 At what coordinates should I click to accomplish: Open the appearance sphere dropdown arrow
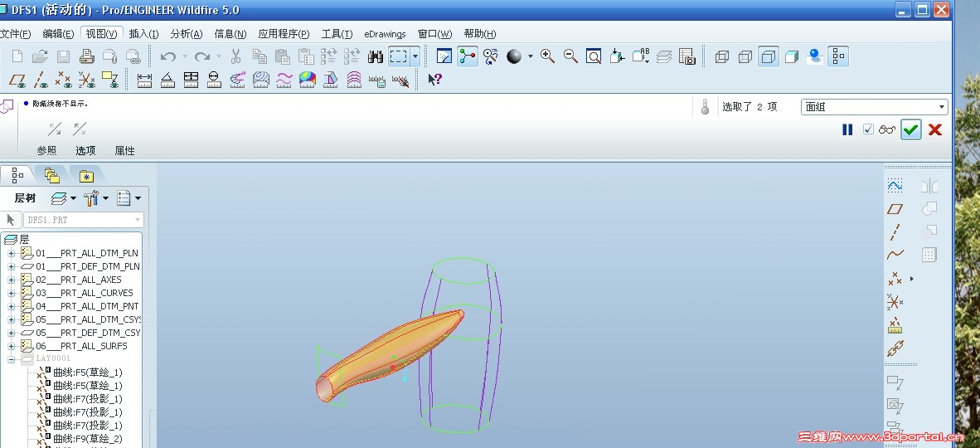[531, 57]
